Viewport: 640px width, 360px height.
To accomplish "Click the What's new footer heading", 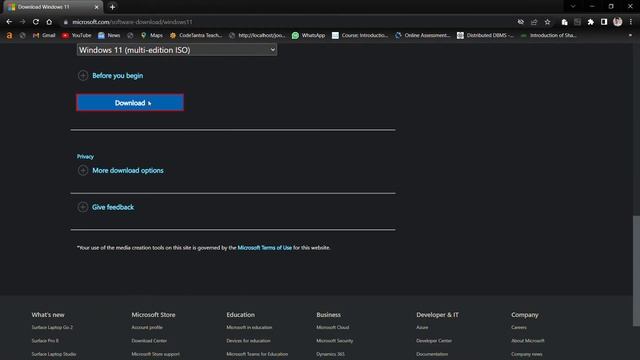I will [x=48, y=315].
